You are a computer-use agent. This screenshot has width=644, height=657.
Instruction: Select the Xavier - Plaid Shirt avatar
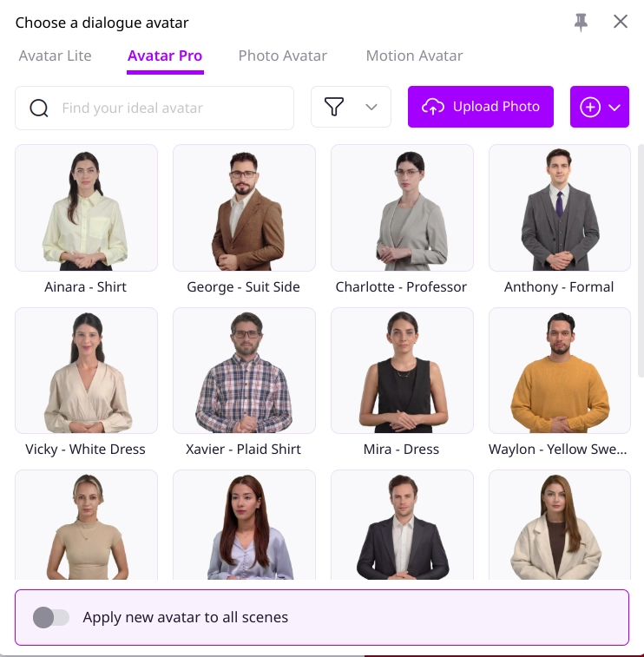[244, 371]
